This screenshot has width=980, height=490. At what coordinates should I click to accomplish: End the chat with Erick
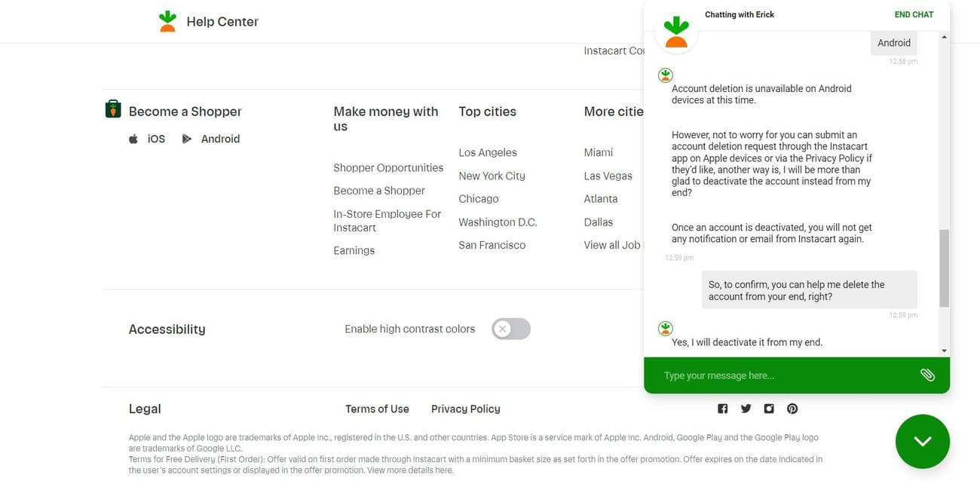pyautogui.click(x=913, y=14)
